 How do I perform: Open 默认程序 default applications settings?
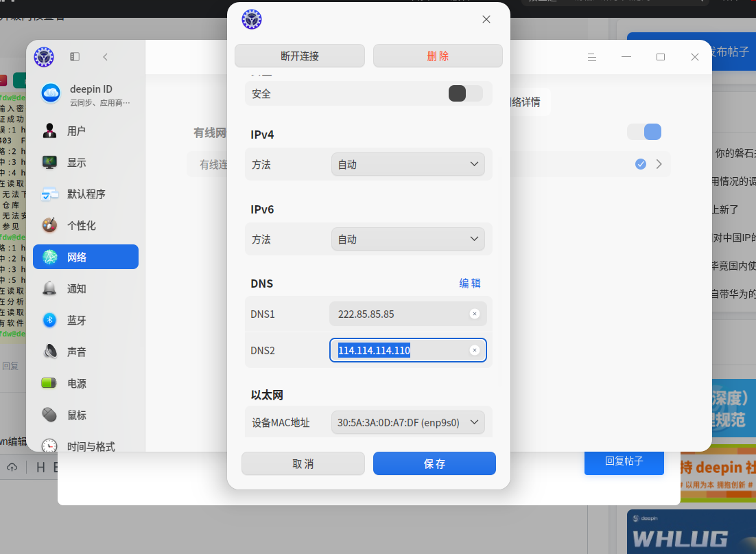coord(86,194)
